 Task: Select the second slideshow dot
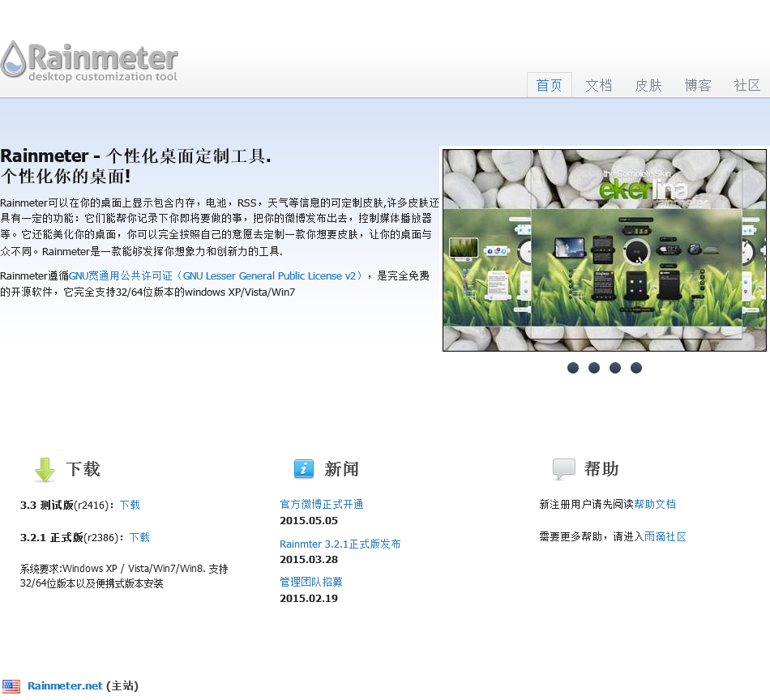click(593, 368)
